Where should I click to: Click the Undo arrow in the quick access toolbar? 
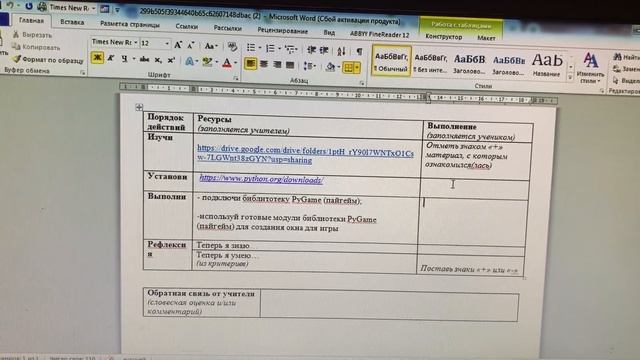[x=9, y=5]
